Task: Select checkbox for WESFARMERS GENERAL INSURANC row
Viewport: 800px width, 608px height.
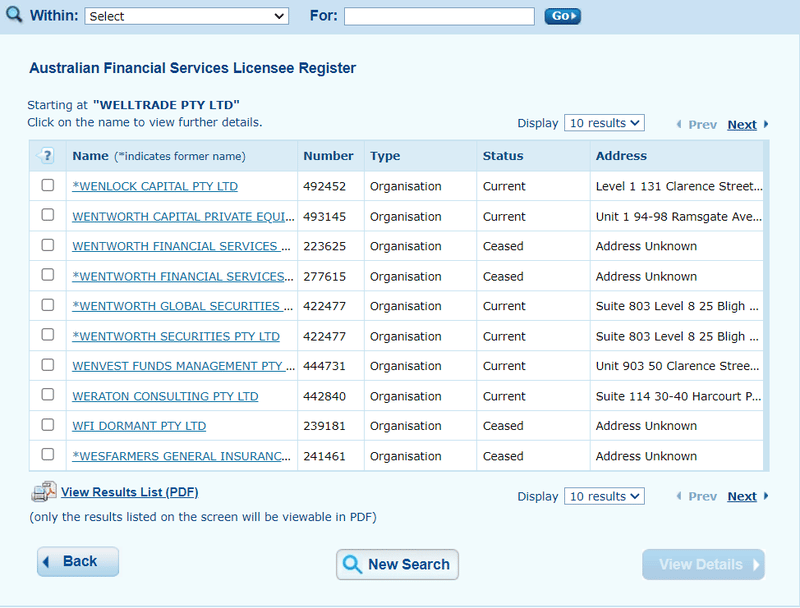Action: (47, 454)
